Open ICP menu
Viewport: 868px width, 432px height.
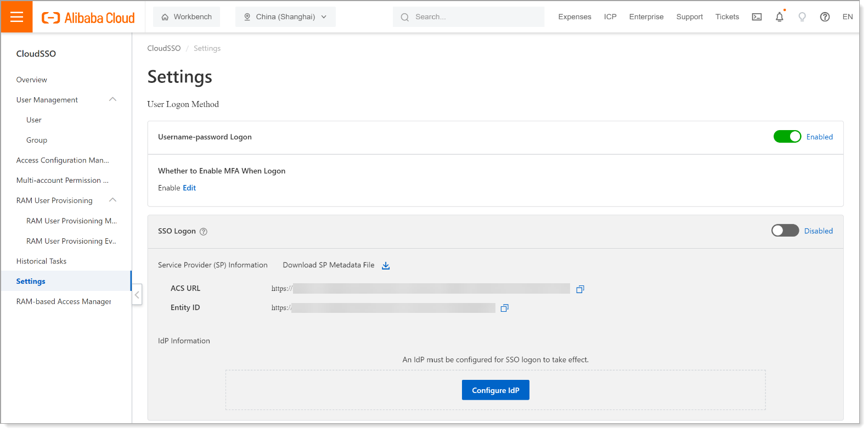pos(610,17)
